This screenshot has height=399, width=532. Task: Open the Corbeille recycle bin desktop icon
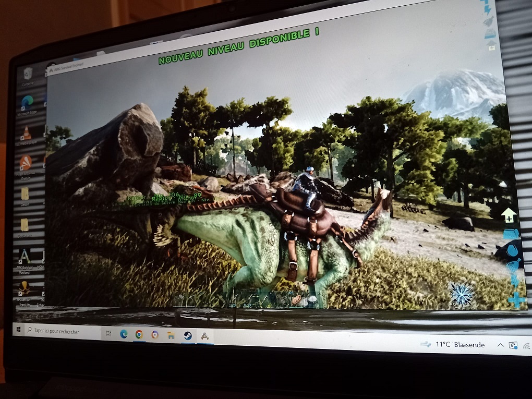click(28, 76)
